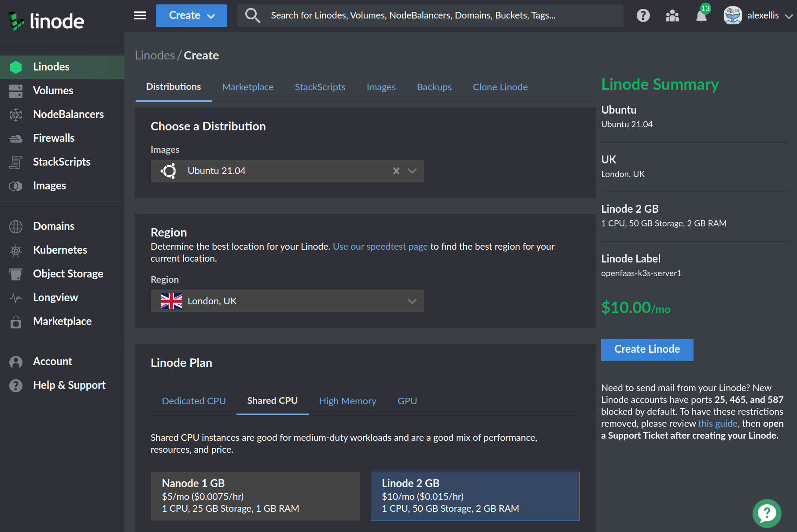Viewport: 797px width, 532px height.
Task: Click the Marketplace bag icon
Action: click(16, 321)
